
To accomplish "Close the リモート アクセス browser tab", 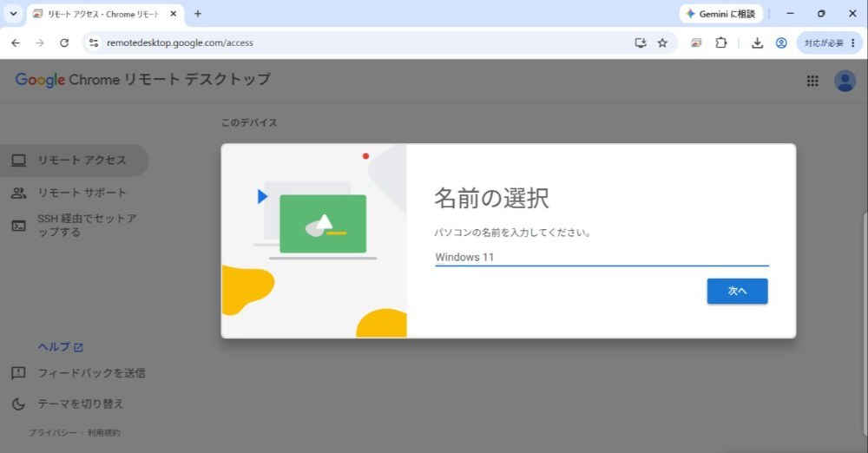I will (x=174, y=14).
